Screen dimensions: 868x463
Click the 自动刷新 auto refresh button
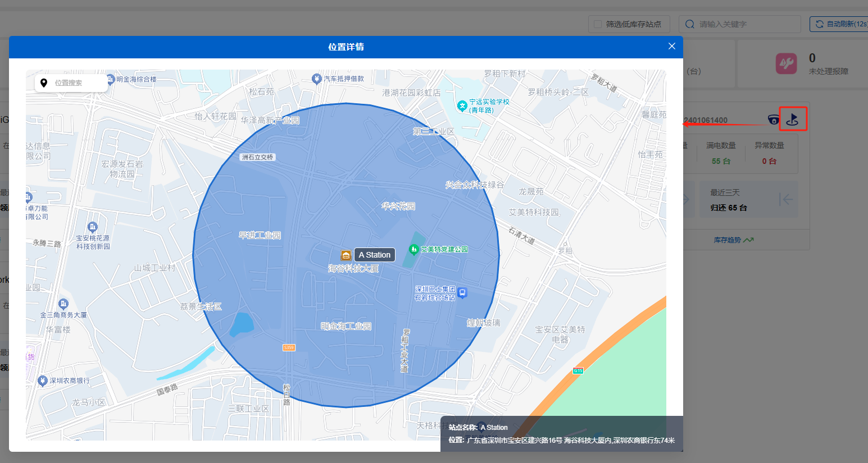[839, 24]
